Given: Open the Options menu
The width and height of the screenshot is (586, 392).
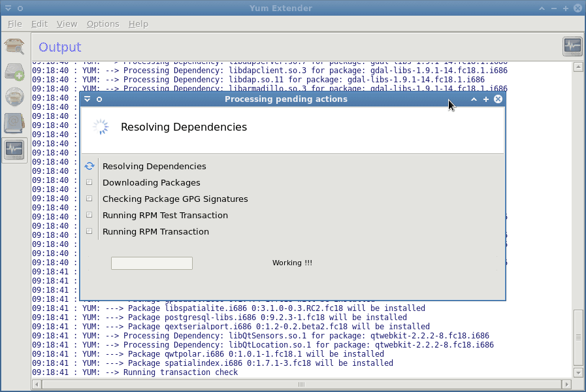Looking at the screenshot, I should (103, 24).
